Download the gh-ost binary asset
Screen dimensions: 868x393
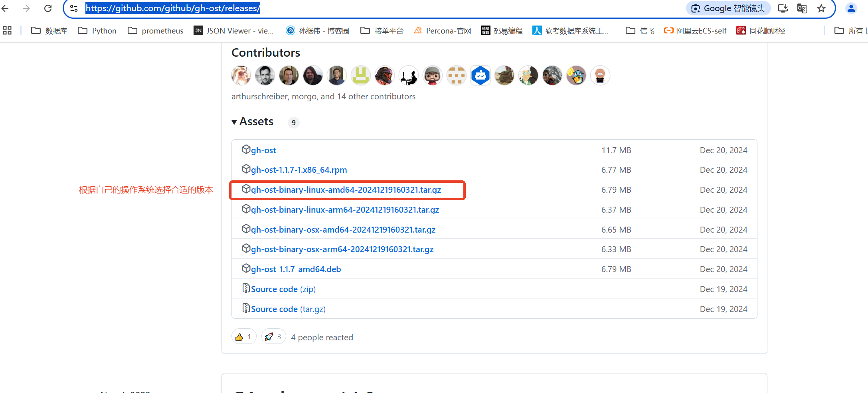[x=263, y=150]
